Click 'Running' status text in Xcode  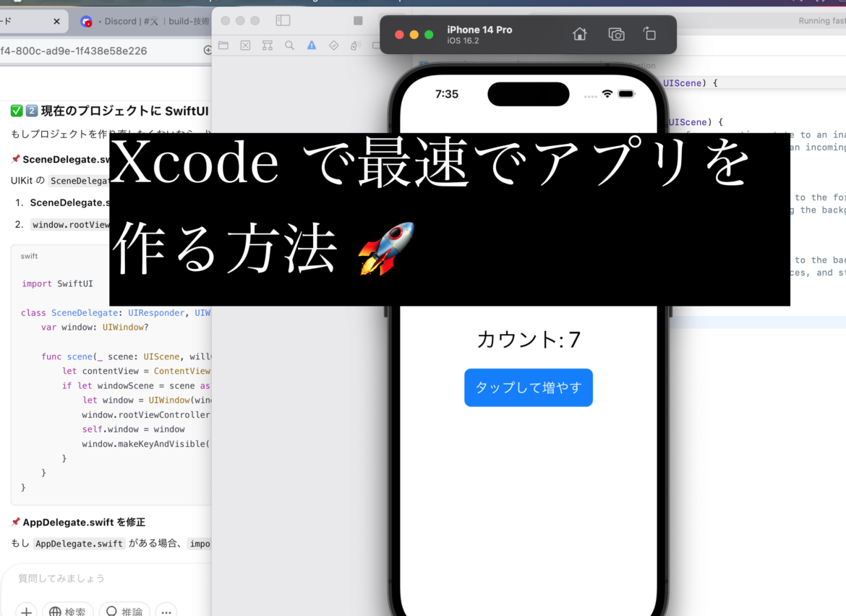(x=813, y=20)
